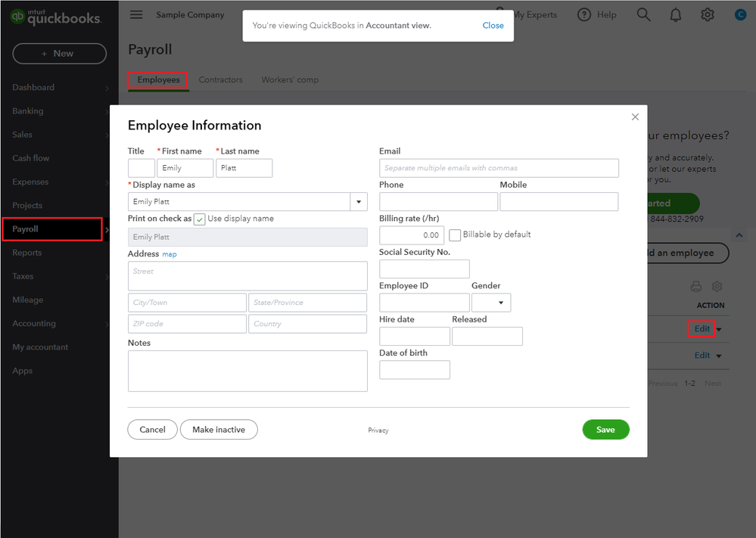Check Billable by default
756x538 pixels.
(x=455, y=235)
